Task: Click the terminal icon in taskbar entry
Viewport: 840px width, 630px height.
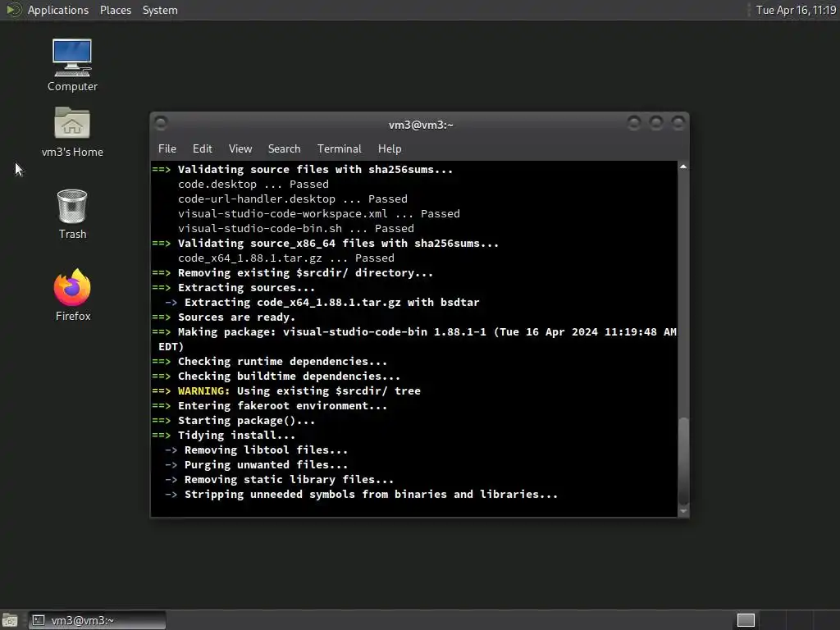Action: click(x=39, y=620)
